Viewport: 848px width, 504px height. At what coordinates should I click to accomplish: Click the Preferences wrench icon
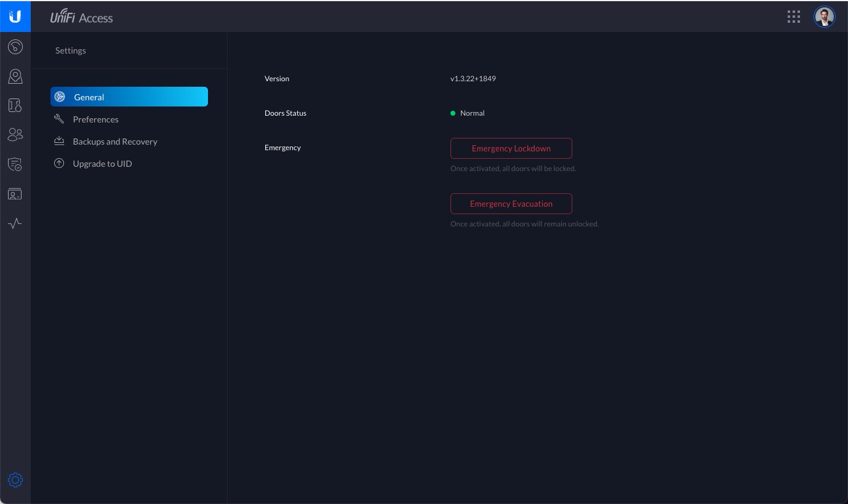(59, 119)
